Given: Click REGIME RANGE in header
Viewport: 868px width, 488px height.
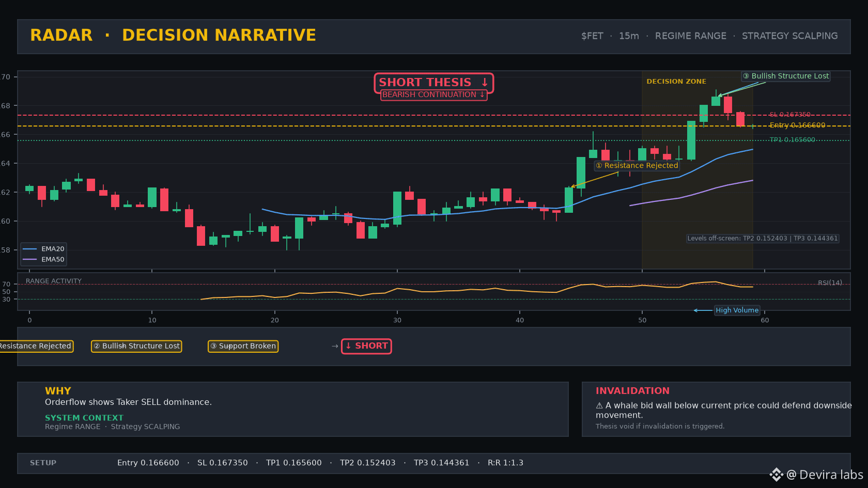Looking at the screenshot, I should [x=690, y=36].
